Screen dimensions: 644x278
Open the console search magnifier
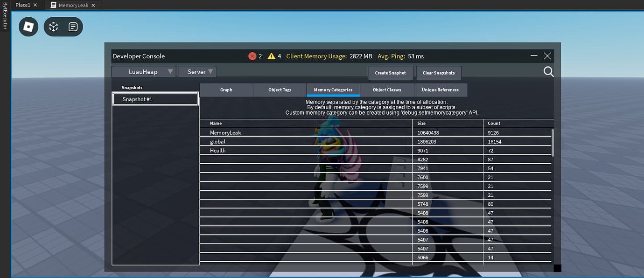(x=548, y=71)
